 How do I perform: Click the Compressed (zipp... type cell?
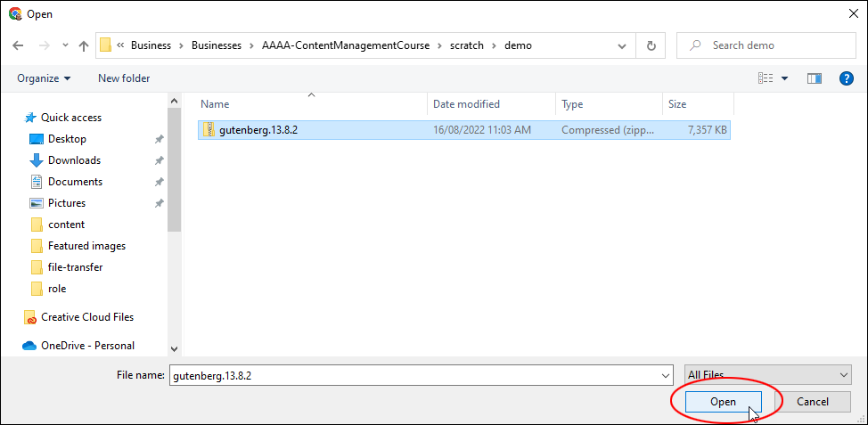coord(607,129)
